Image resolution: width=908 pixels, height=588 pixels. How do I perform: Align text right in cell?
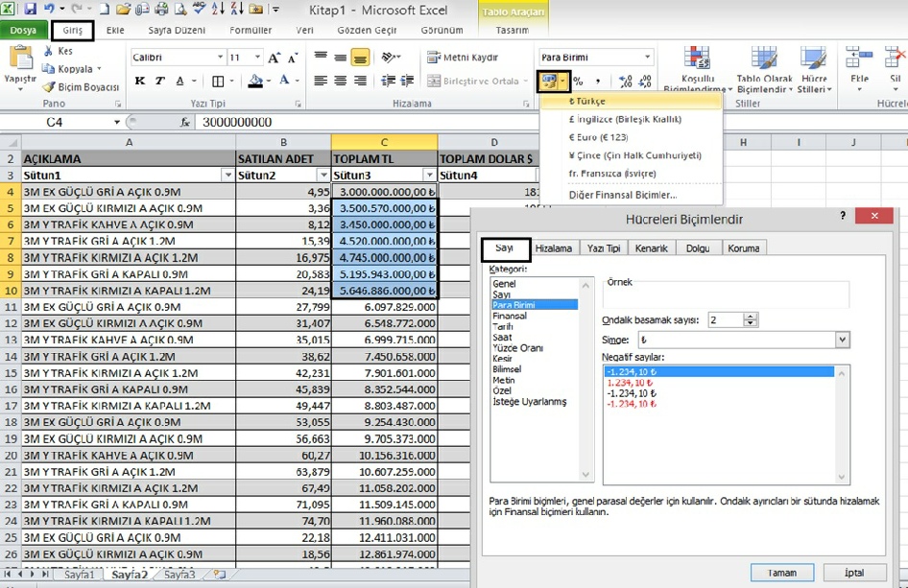click(x=360, y=81)
